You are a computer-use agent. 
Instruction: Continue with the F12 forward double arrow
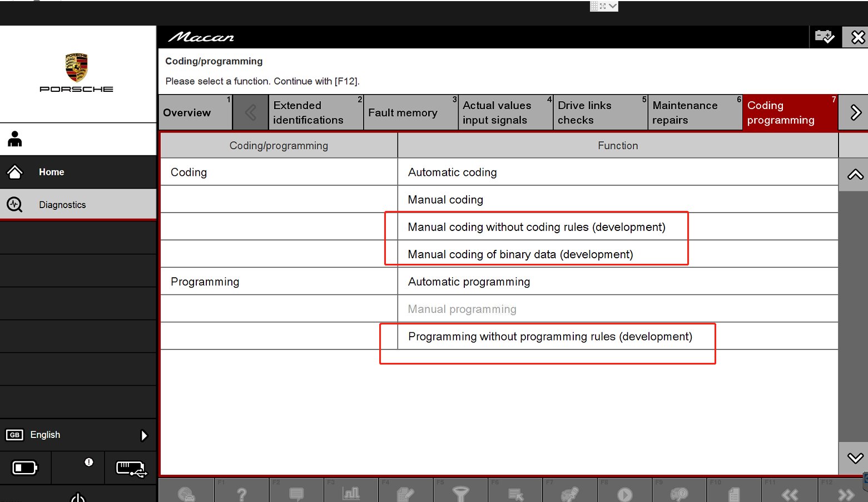click(846, 495)
